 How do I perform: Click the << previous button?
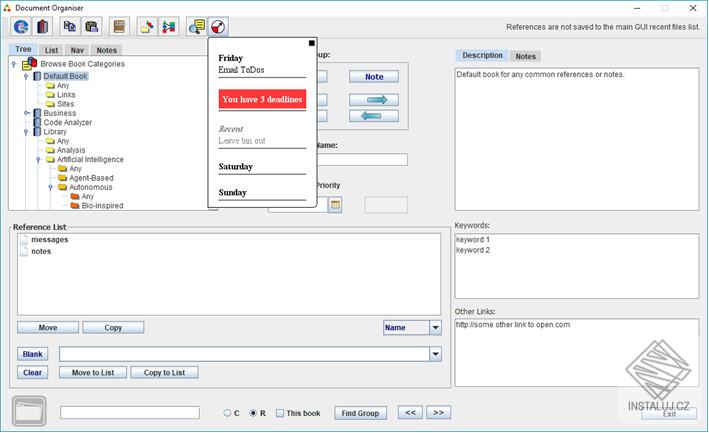[x=410, y=412]
